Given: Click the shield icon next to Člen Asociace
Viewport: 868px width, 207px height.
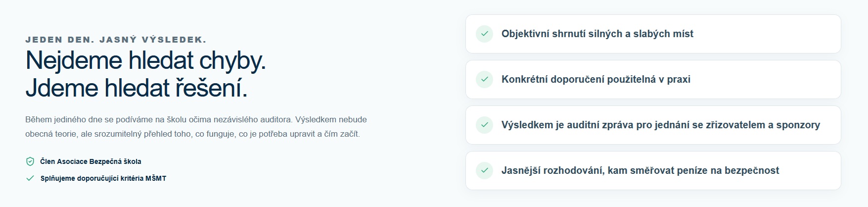Looking at the screenshot, I should (30, 161).
